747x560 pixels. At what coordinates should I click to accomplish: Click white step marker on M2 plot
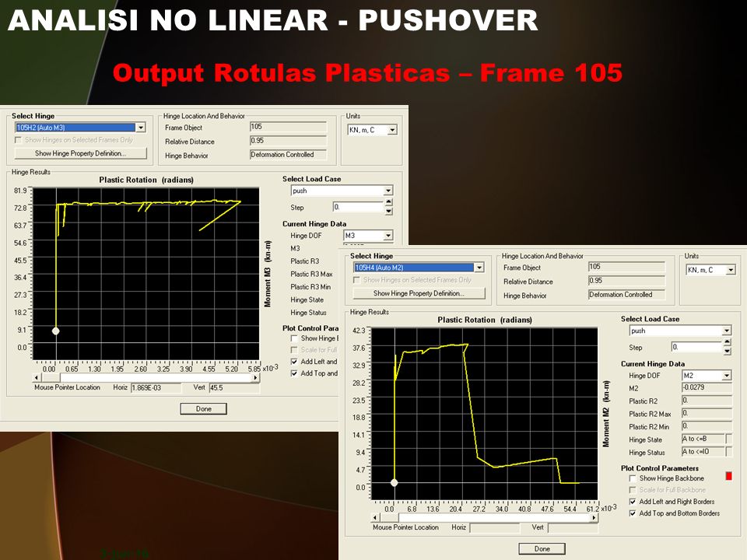point(394,483)
